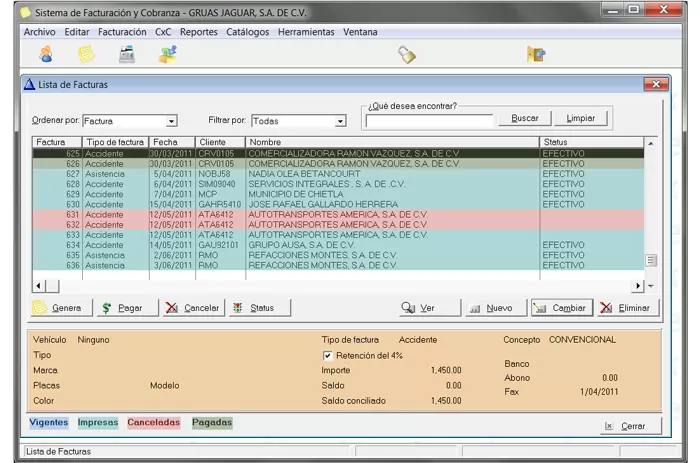Select the SERVICIOS INTEGRALES row

[x=338, y=184]
